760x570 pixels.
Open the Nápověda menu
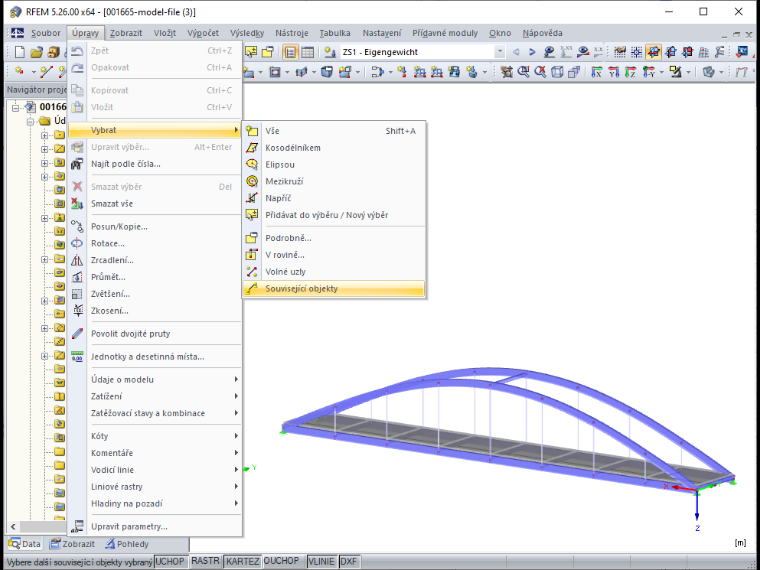(542, 33)
